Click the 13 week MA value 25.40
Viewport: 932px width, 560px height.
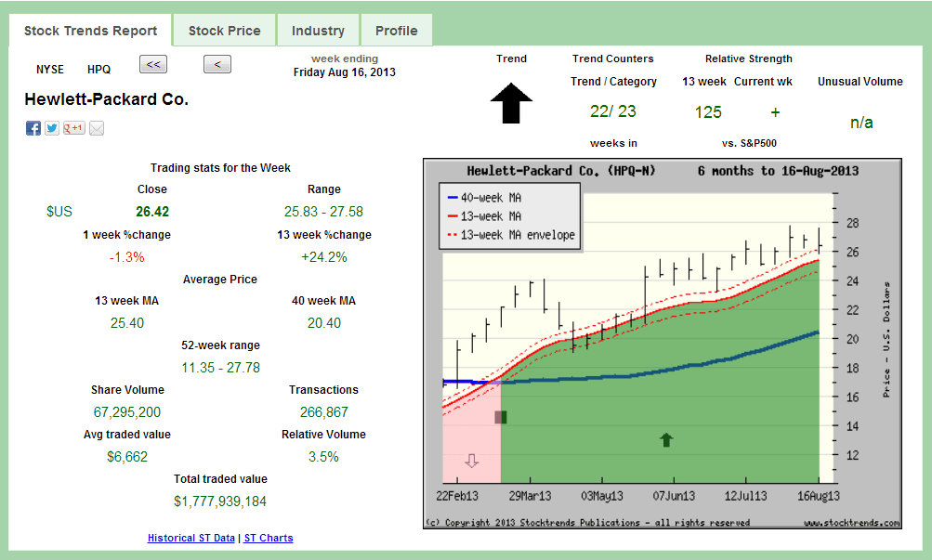click(126, 323)
